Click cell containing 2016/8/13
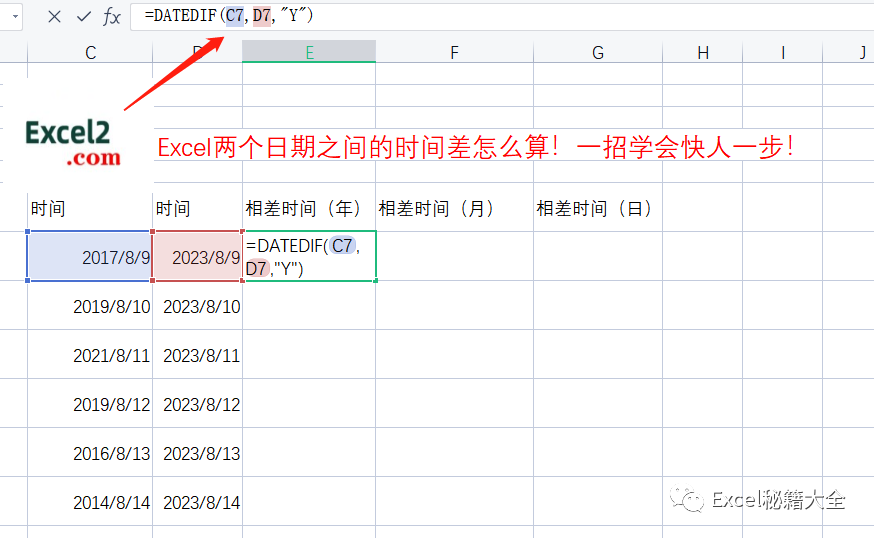The height and width of the screenshot is (538, 874). 90,453
